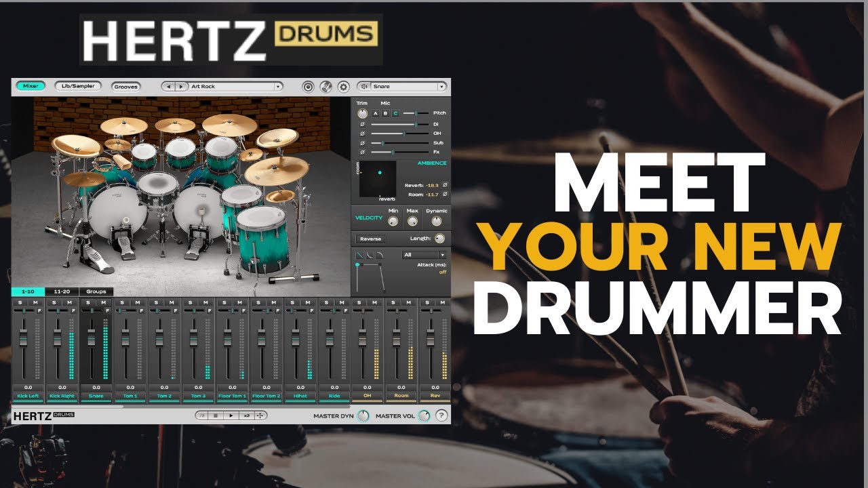Open the help question mark button

(x=441, y=415)
